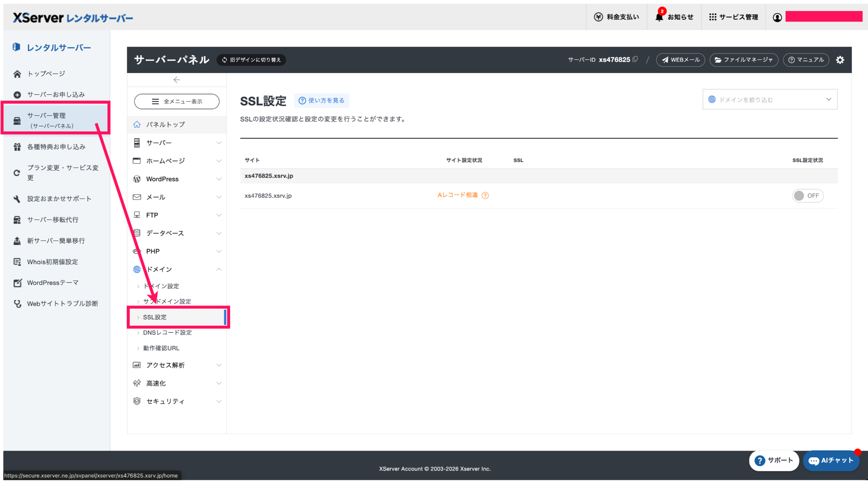The width and height of the screenshot is (868, 481).
Task: Click the トップページ house icon
Action: pos(17,74)
